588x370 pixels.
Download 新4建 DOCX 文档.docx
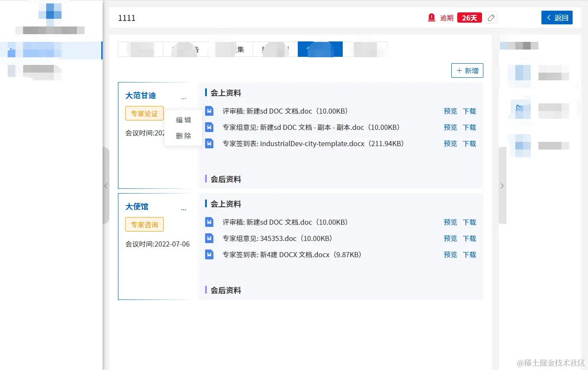click(x=469, y=255)
